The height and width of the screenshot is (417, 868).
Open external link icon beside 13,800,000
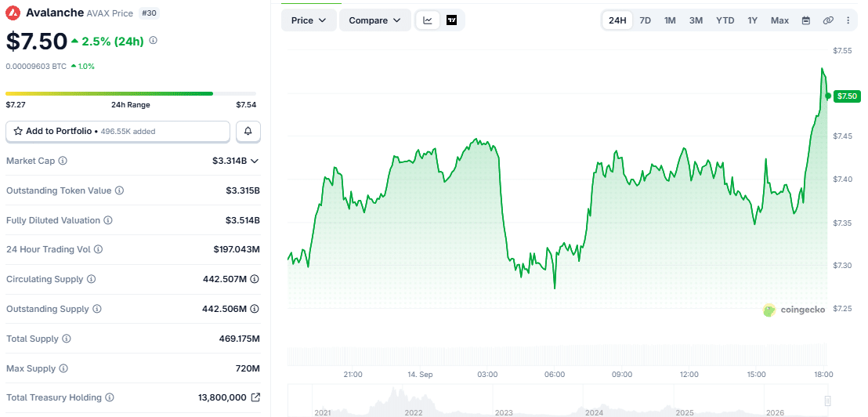255,397
